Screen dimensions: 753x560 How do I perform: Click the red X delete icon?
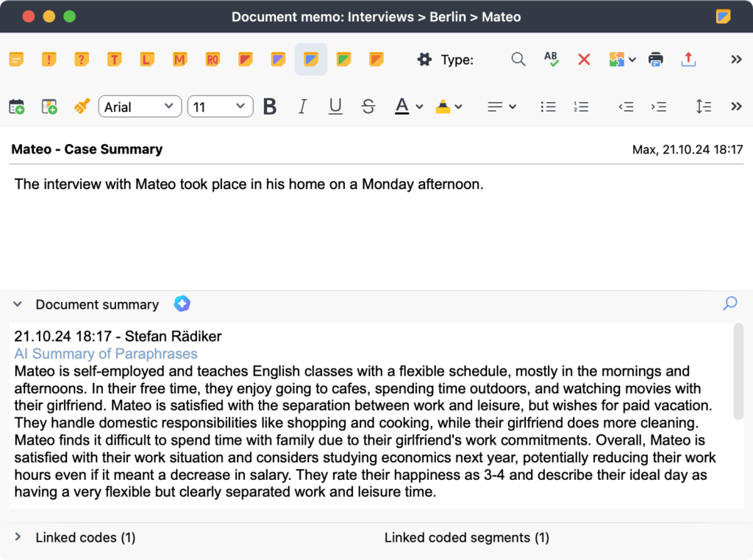tap(584, 60)
